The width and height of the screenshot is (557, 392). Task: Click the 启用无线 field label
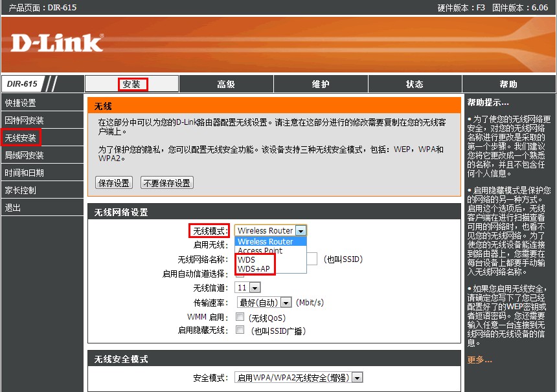coord(210,245)
